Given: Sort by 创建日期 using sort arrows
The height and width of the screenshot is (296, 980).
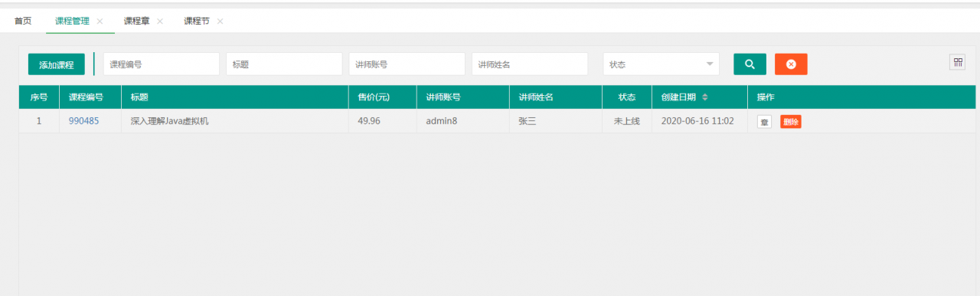Looking at the screenshot, I should pyautogui.click(x=705, y=97).
